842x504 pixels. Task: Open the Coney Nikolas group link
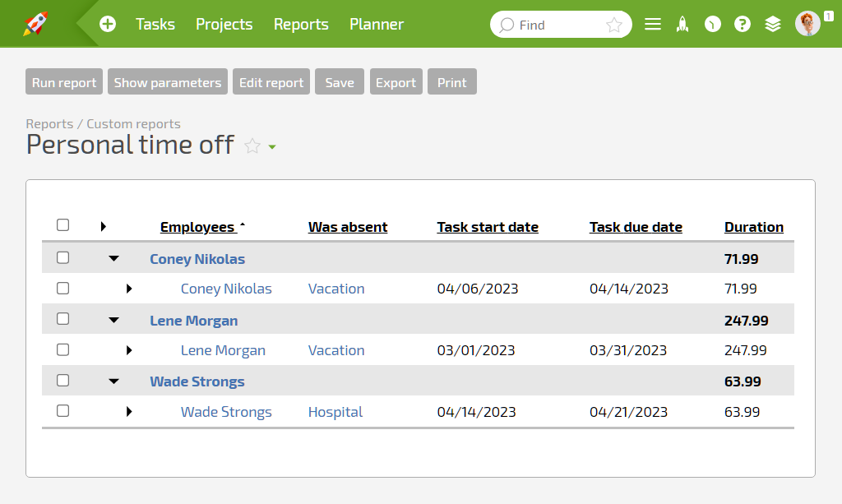pyautogui.click(x=197, y=259)
